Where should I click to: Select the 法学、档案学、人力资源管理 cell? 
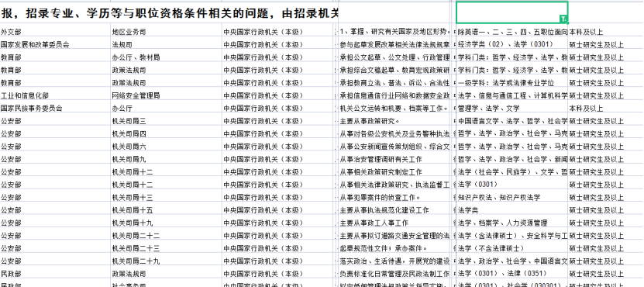pyautogui.click(x=512, y=223)
